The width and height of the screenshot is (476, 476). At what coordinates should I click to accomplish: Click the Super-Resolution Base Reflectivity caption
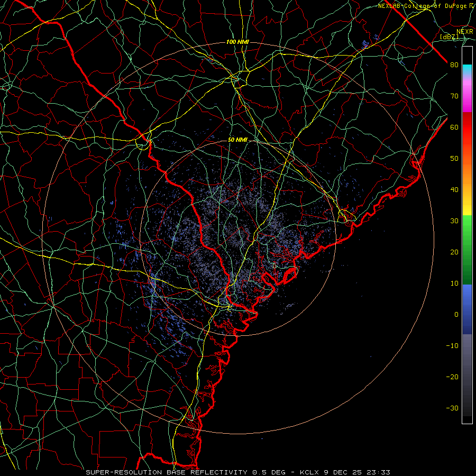pos(237,472)
